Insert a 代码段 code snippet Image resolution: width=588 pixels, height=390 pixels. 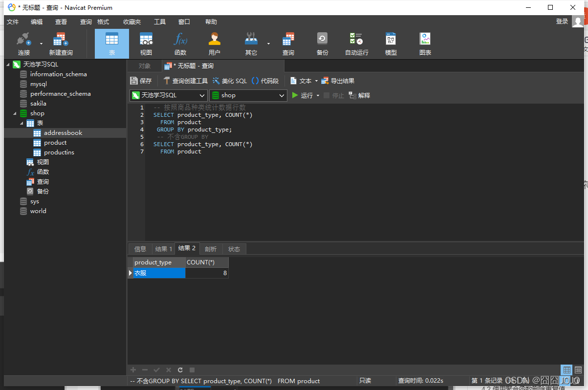click(265, 81)
